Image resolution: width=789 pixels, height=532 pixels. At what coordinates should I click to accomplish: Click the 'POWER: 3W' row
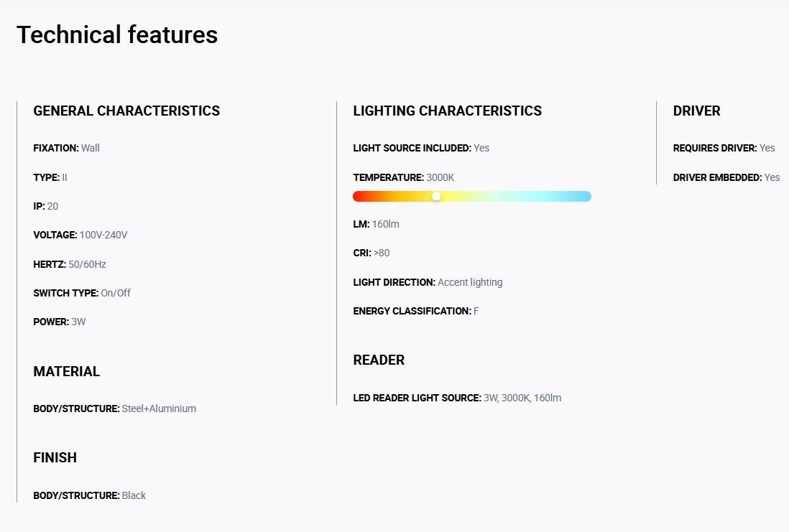60,322
